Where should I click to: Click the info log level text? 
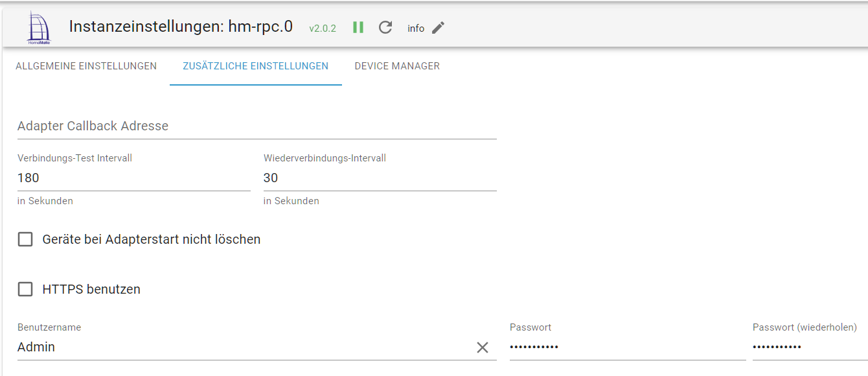pos(416,29)
